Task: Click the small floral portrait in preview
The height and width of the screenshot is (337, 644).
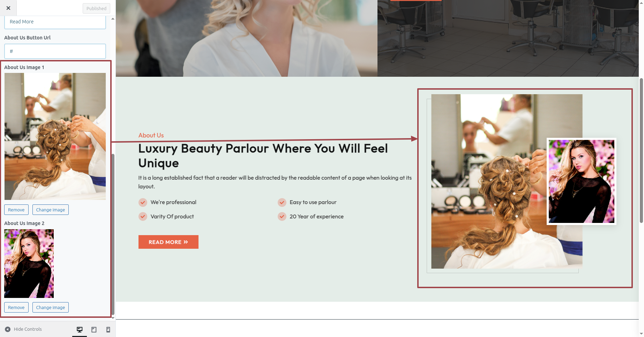Action: [582, 181]
